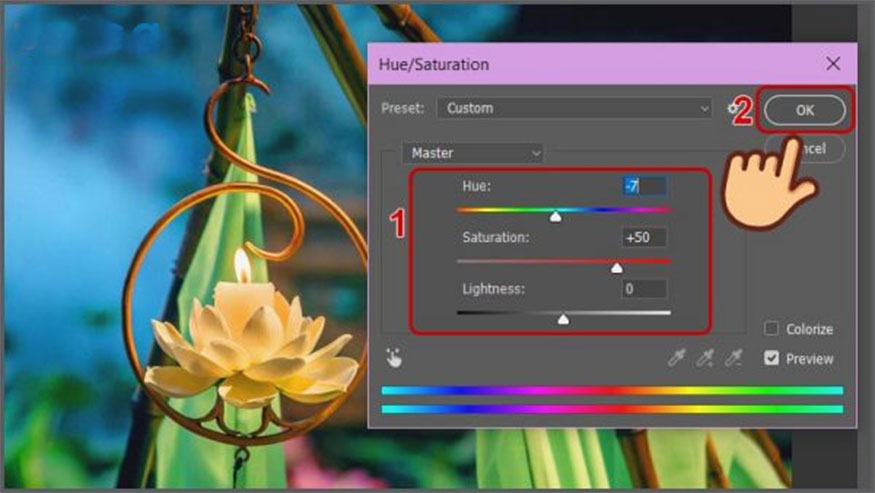Open the Preset dropdown showing Custom

click(x=574, y=108)
